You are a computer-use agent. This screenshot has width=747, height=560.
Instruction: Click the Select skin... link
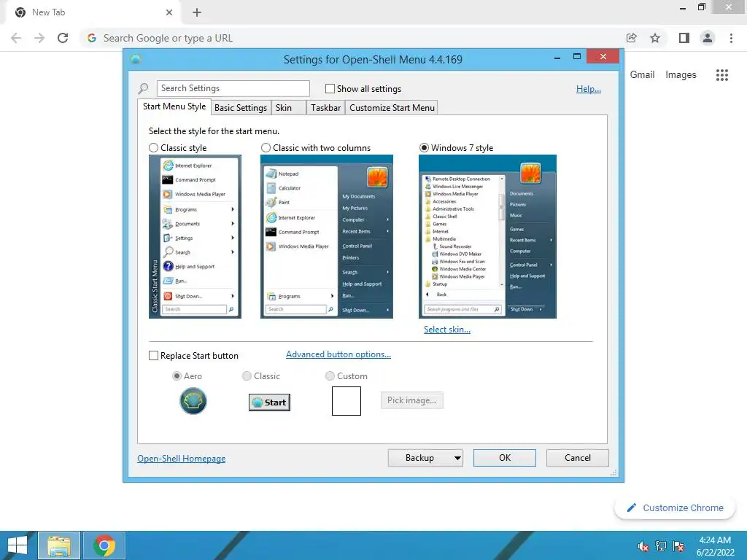pos(447,330)
